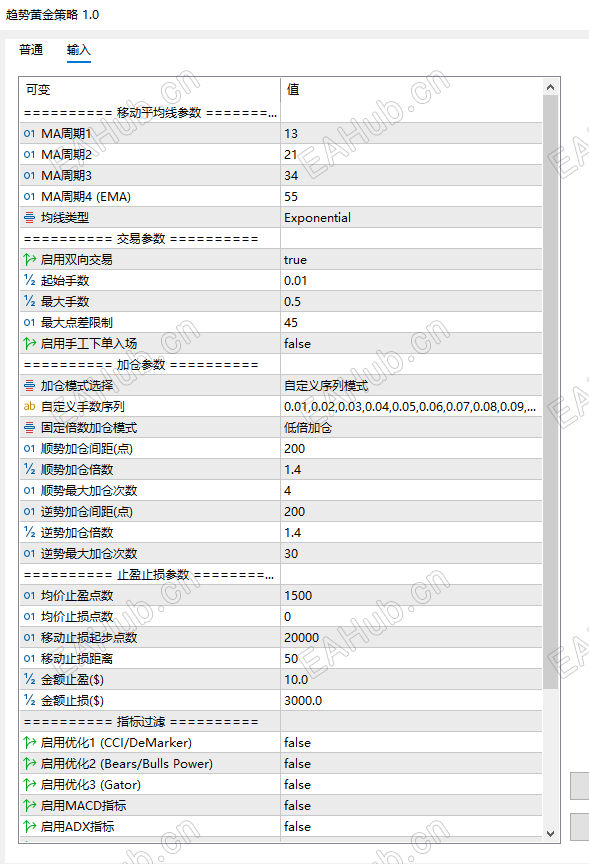Image resolution: width=589 pixels, height=864 pixels.
Task: Click integer icon beside MA周期1
Action: (x=29, y=133)
